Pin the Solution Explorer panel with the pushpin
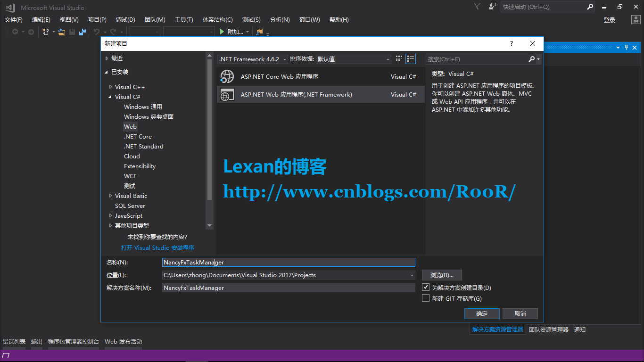Viewport: 644px width, 362px height. tap(627, 48)
